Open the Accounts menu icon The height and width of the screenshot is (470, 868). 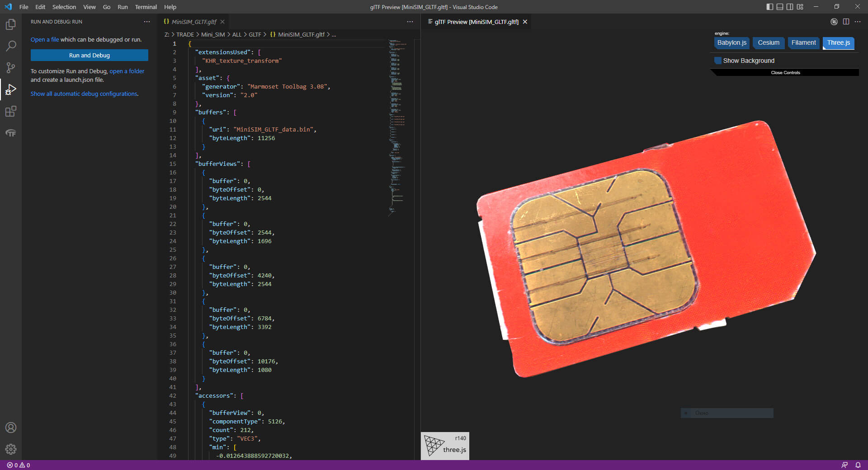click(11, 428)
